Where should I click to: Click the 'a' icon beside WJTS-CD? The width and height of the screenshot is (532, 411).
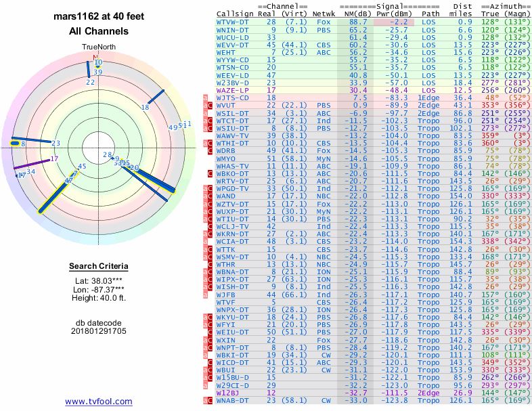pos(206,98)
